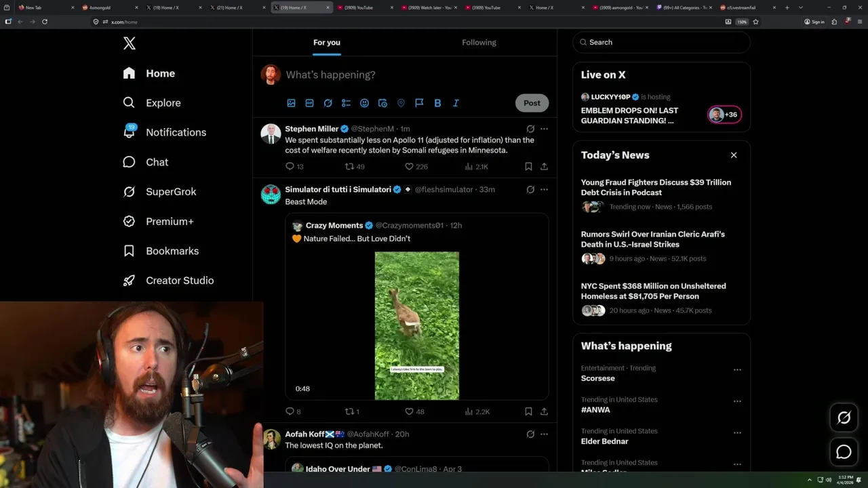This screenshot has height=488, width=868.
Task: Open a new browser tab with plus button
Action: [x=787, y=7]
